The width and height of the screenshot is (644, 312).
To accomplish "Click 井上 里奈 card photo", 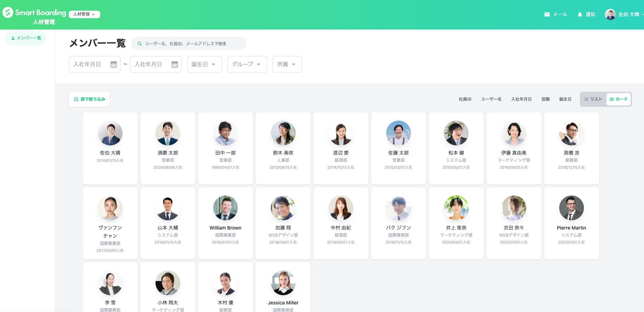I will click(456, 208).
